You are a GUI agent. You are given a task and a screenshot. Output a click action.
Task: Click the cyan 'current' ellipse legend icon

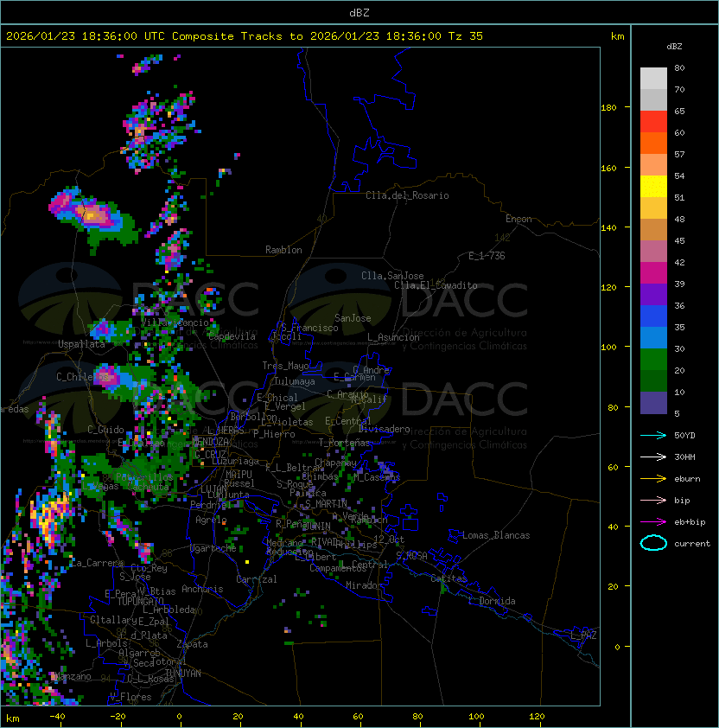tap(653, 543)
